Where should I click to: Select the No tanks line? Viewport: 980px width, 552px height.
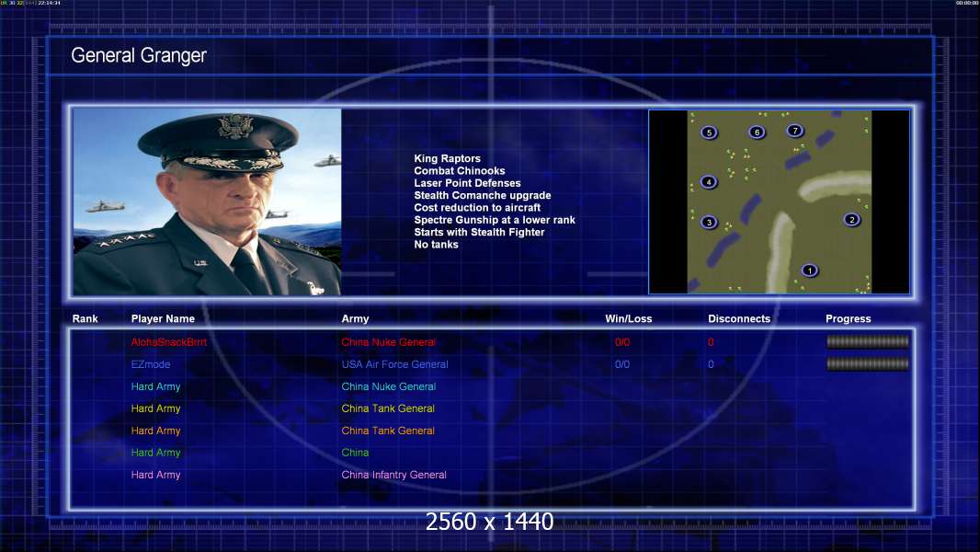coord(436,245)
